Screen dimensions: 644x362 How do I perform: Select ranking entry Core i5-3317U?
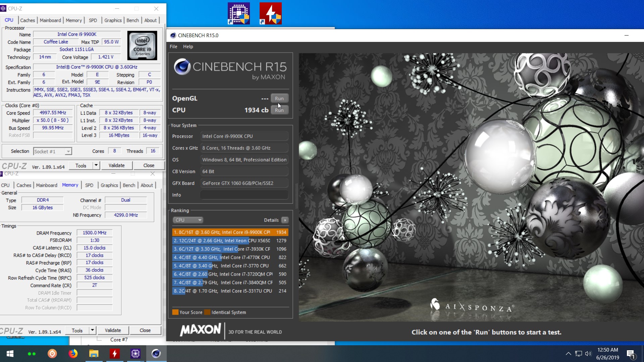(x=230, y=291)
